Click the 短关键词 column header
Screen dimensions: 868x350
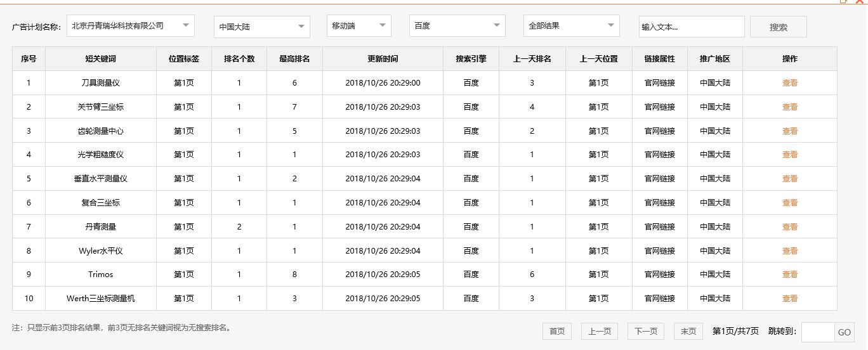pyautogui.click(x=101, y=59)
